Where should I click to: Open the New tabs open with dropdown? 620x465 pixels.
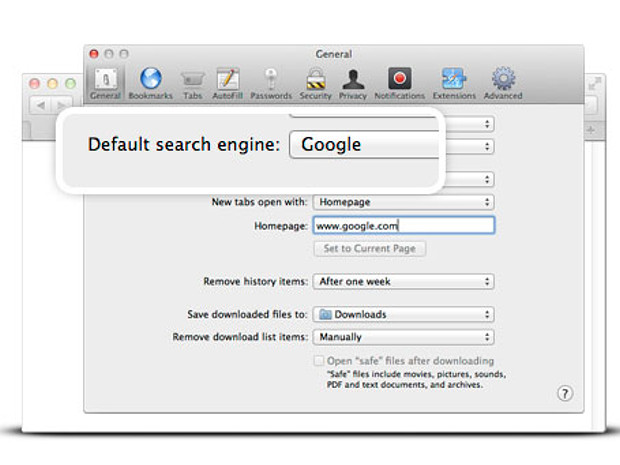(403, 202)
